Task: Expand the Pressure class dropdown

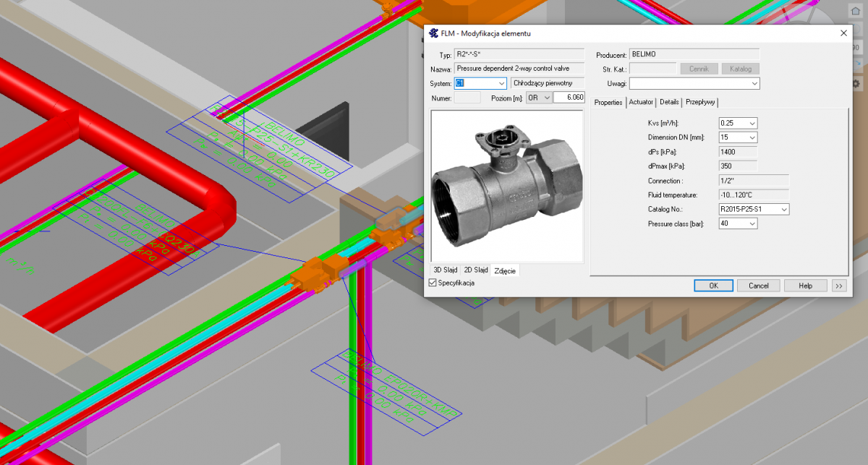Action: pyautogui.click(x=752, y=224)
